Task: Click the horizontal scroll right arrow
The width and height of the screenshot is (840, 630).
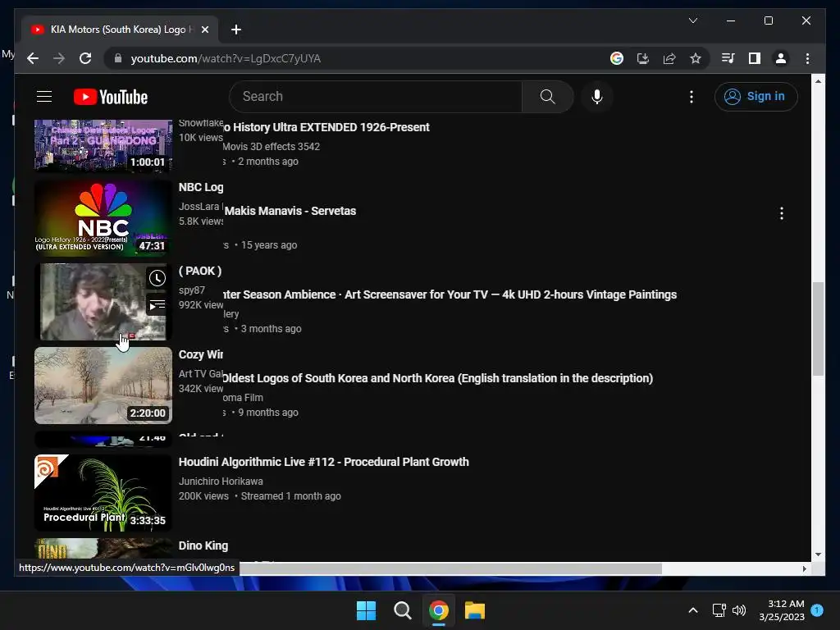Action: point(804,568)
